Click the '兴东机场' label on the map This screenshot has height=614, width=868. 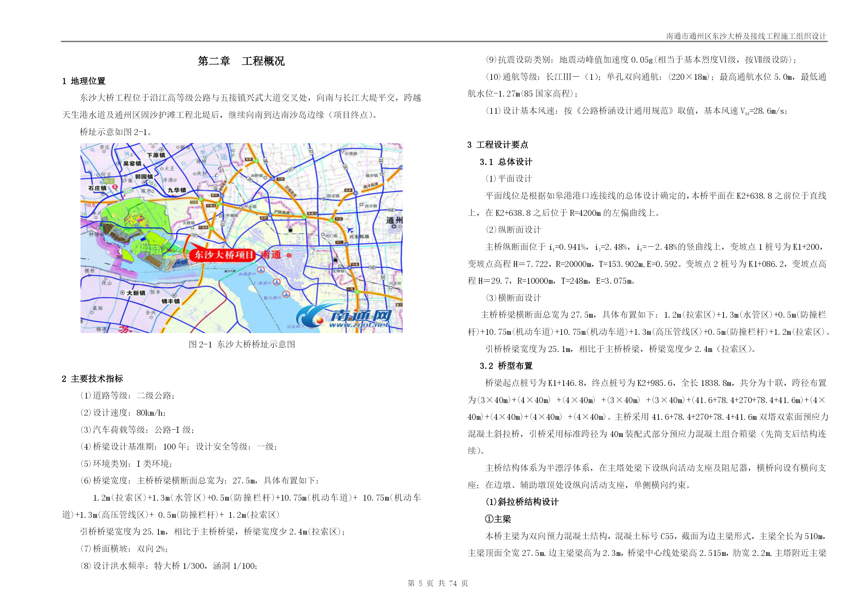359,236
